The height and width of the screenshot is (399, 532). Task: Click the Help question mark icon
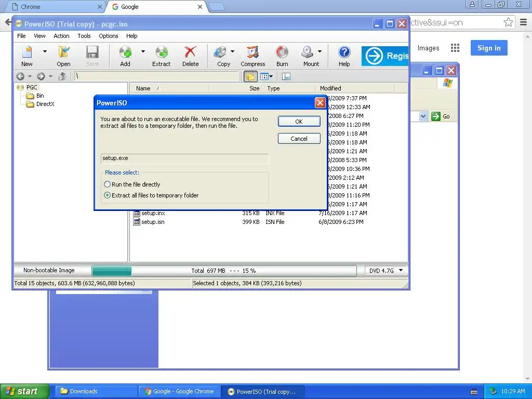[344, 52]
